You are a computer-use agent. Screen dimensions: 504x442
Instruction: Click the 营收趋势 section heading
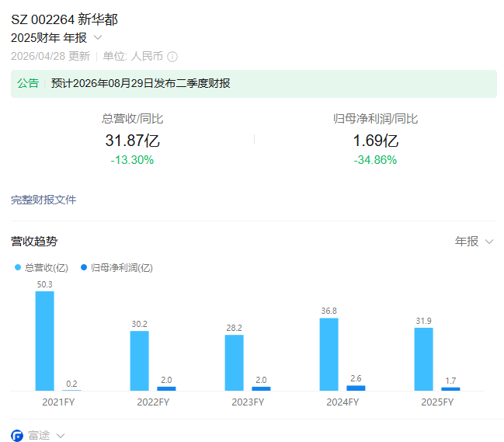34,241
